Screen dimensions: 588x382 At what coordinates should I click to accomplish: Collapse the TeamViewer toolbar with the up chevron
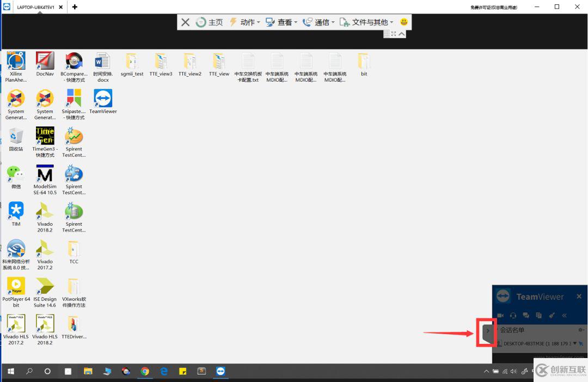coord(402,34)
